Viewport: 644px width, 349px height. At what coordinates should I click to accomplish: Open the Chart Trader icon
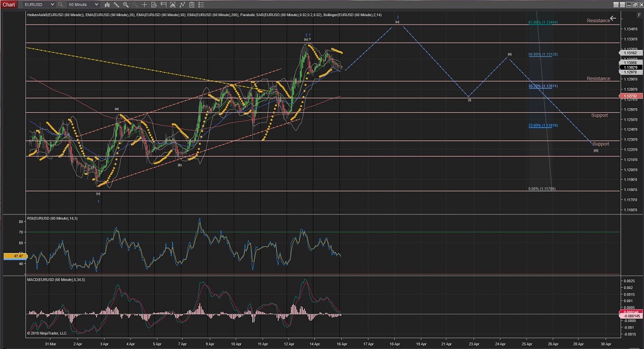163,4
